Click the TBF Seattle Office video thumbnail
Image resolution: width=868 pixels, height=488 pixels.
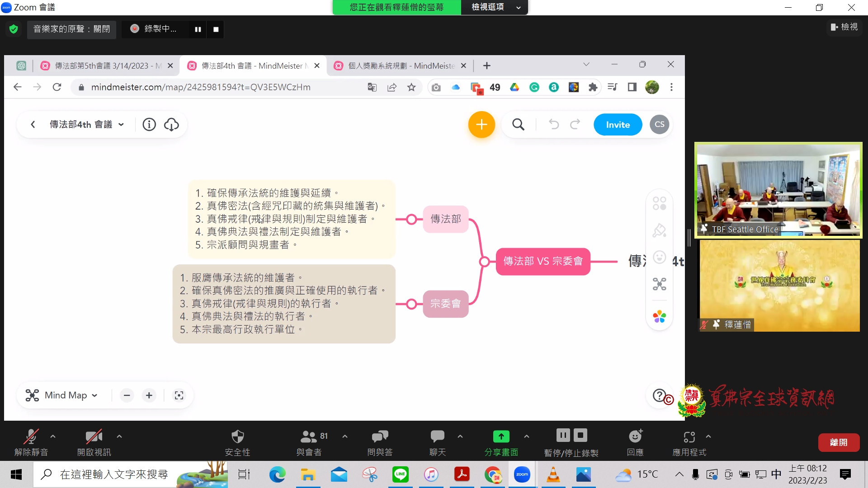point(778,190)
